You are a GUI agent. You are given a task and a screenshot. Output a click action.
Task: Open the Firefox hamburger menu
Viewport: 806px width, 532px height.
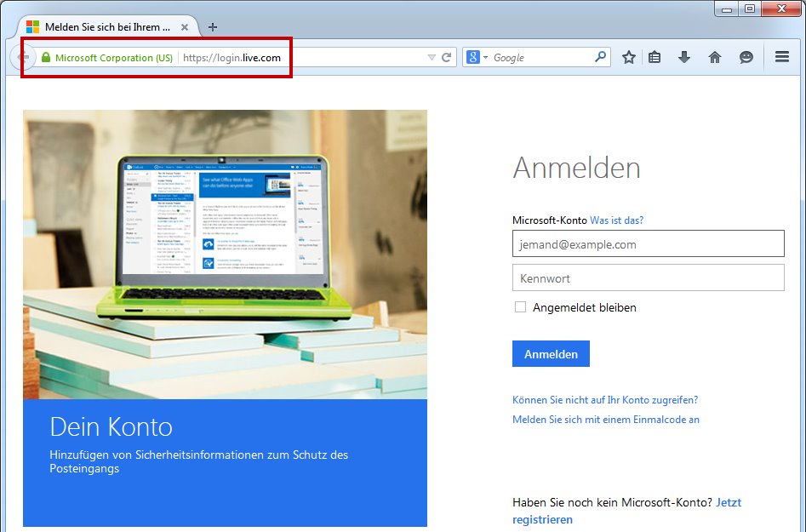[x=782, y=58]
